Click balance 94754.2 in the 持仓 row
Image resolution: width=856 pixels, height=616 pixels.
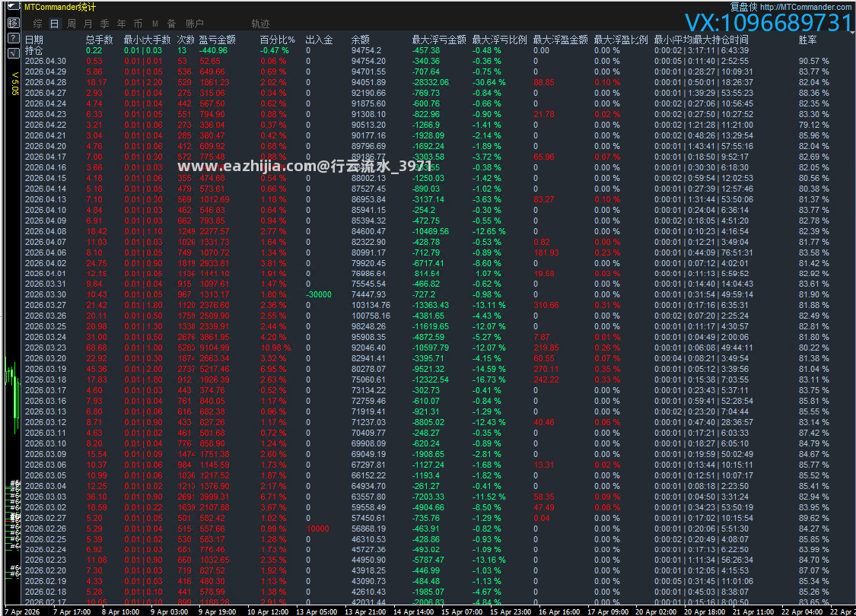pos(366,50)
